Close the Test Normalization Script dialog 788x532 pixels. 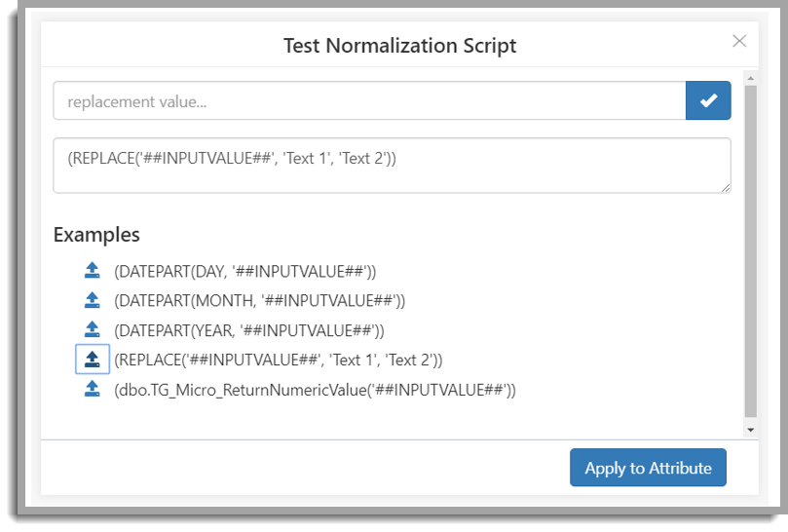pos(739,41)
